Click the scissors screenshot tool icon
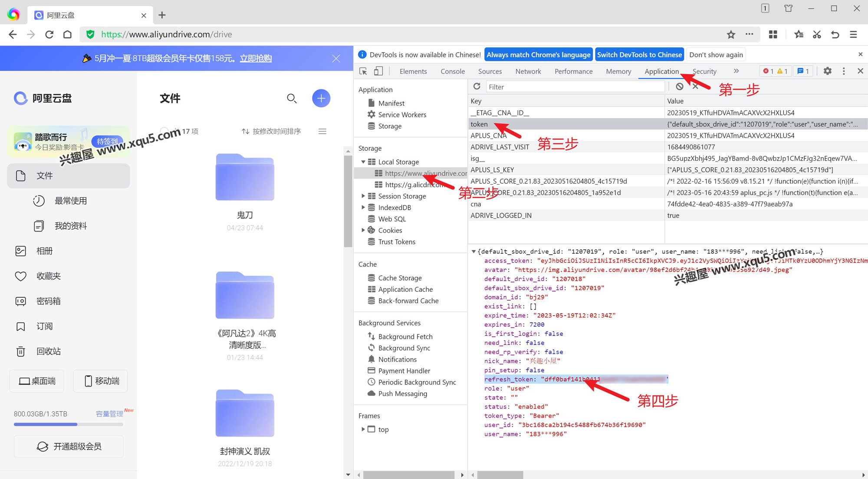 817,34
